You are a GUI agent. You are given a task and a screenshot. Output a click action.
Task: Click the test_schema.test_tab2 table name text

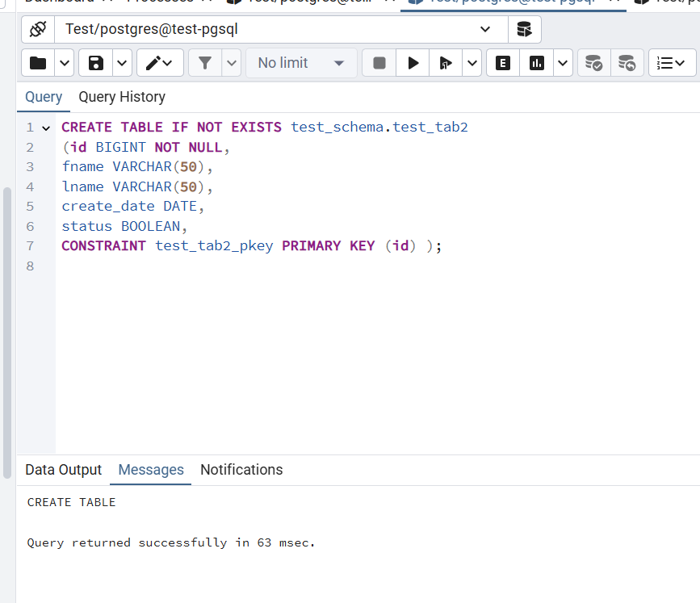pos(379,128)
